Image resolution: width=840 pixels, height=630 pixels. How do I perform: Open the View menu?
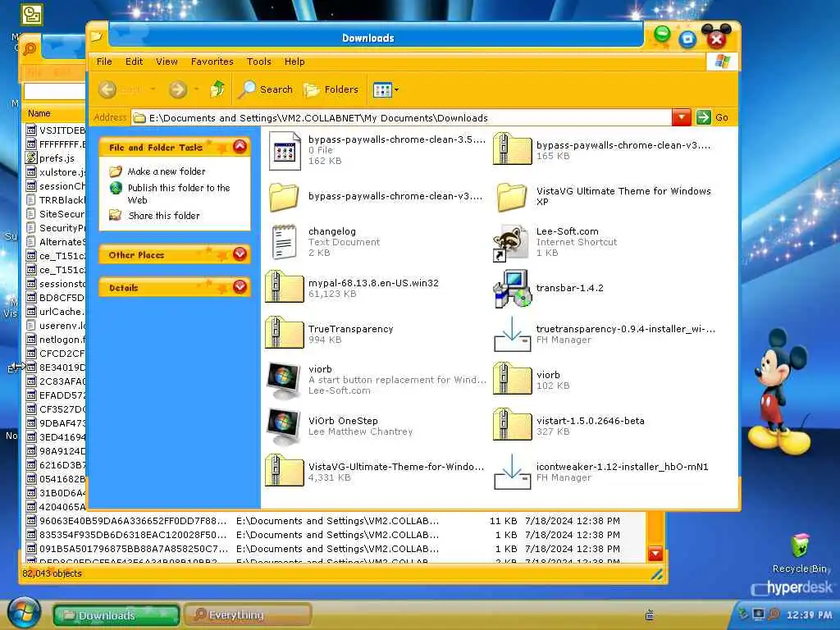click(x=167, y=62)
